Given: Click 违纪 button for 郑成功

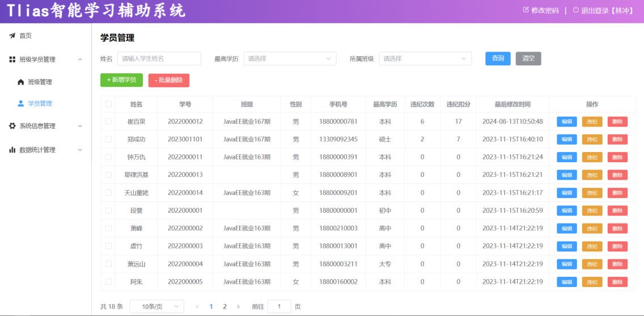Looking at the screenshot, I should [592, 140].
